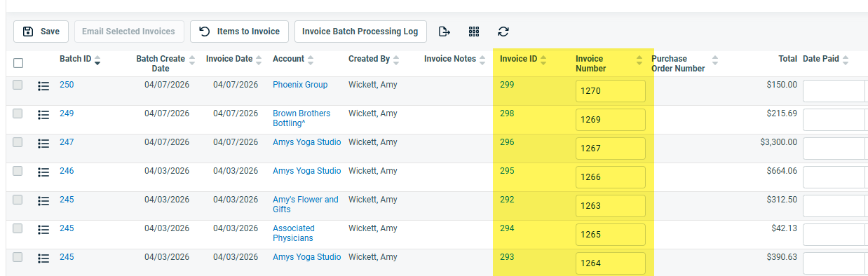Select the $664.06 total cell
Image resolution: width=868 pixels, height=276 pixels.
click(x=782, y=171)
